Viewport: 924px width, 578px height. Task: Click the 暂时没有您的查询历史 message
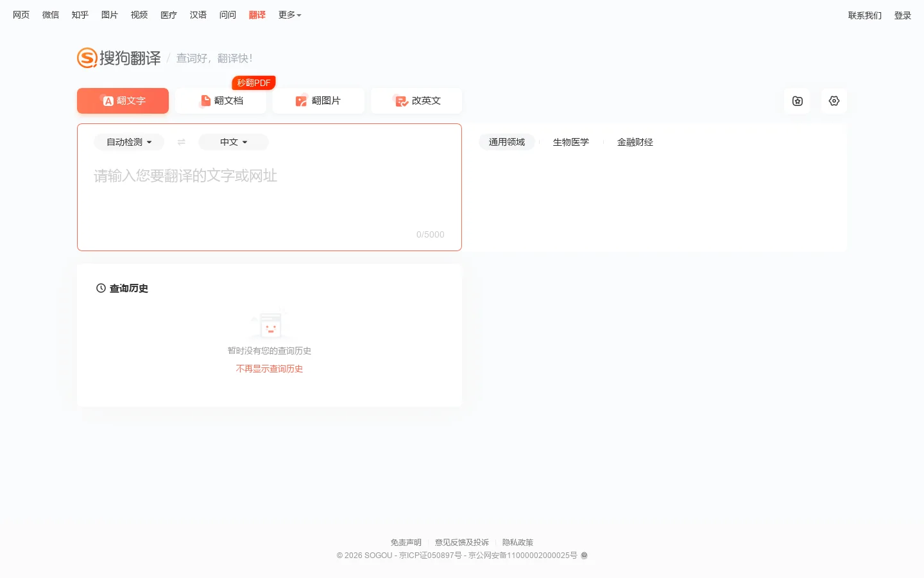[x=269, y=351]
